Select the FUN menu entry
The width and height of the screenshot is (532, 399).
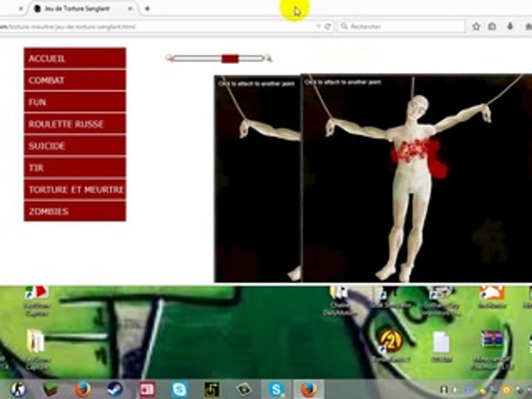(x=75, y=102)
